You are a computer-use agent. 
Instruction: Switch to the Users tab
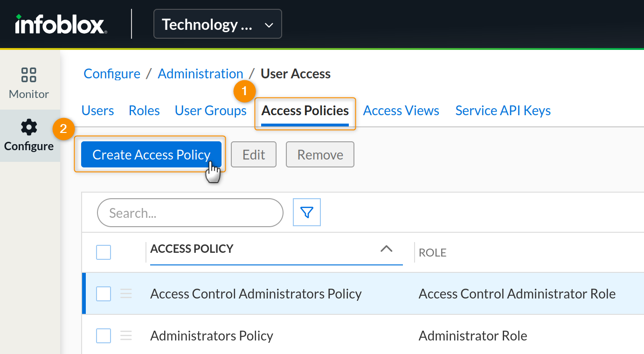click(97, 111)
